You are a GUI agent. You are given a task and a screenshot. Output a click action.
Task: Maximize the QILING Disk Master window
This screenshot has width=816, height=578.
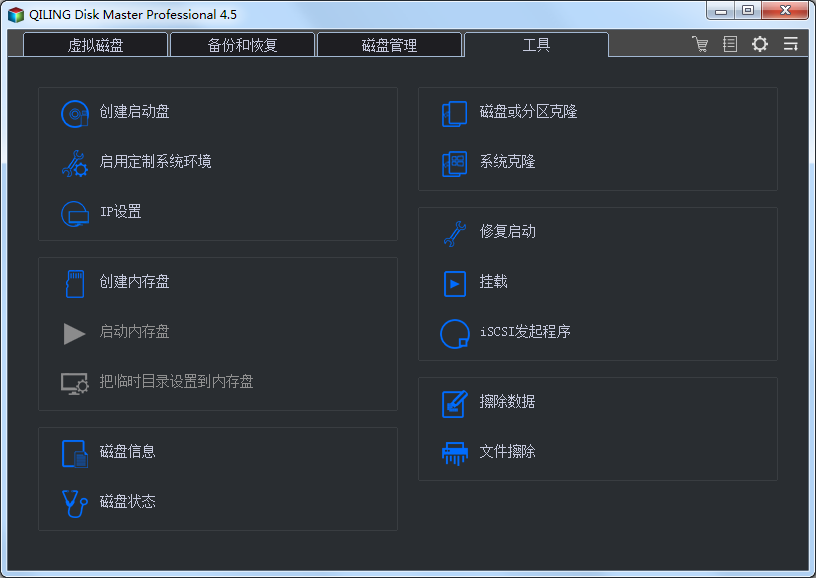point(748,11)
